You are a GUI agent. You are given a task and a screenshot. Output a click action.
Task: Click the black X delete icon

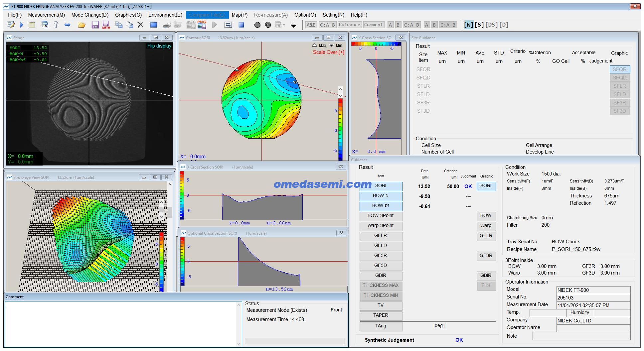[140, 25]
